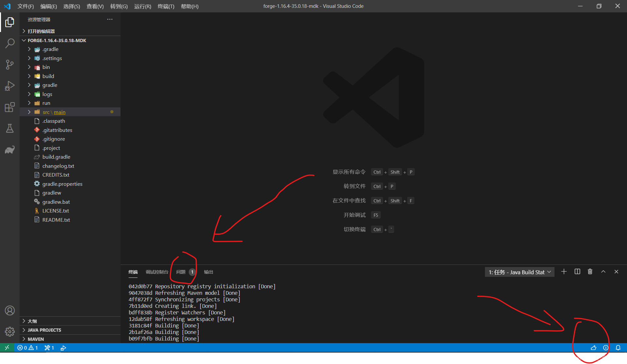The width and height of the screenshot is (627, 364).
Task: Open the Search view in activity bar
Action: pos(10,43)
